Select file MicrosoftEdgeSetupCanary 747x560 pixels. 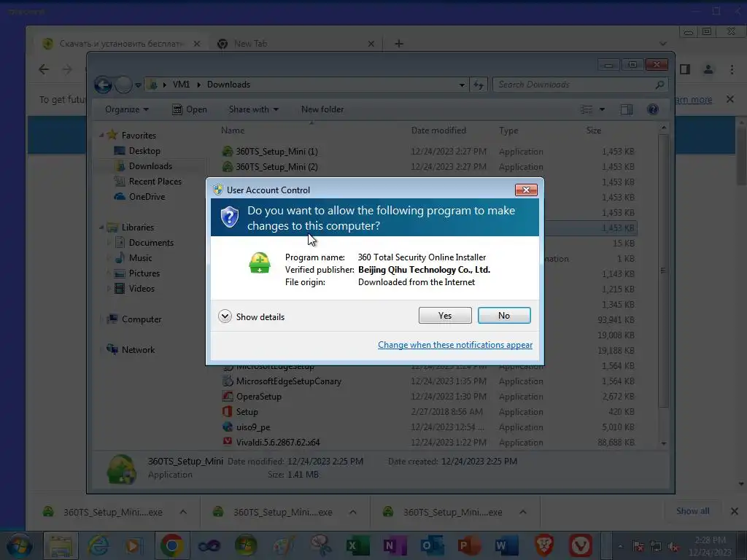pyautogui.click(x=288, y=381)
